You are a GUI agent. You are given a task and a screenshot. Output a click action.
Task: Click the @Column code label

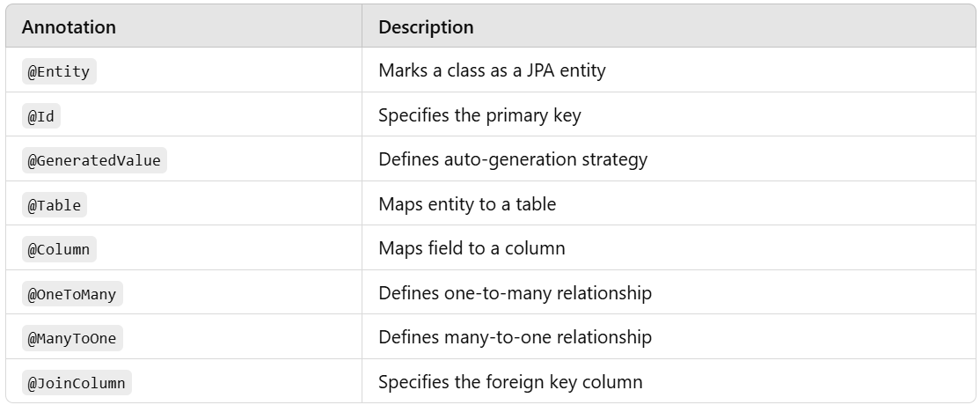(x=59, y=249)
